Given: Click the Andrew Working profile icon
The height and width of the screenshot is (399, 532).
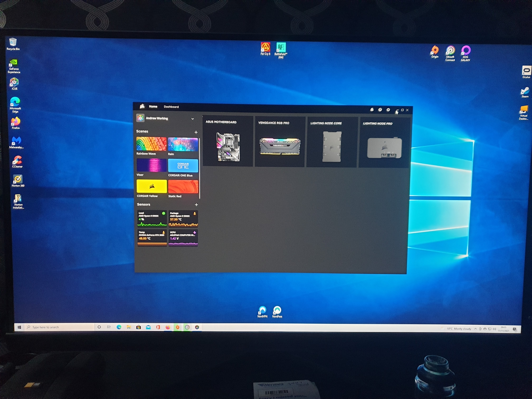Looking at the screenshot, I should [140, 118].
